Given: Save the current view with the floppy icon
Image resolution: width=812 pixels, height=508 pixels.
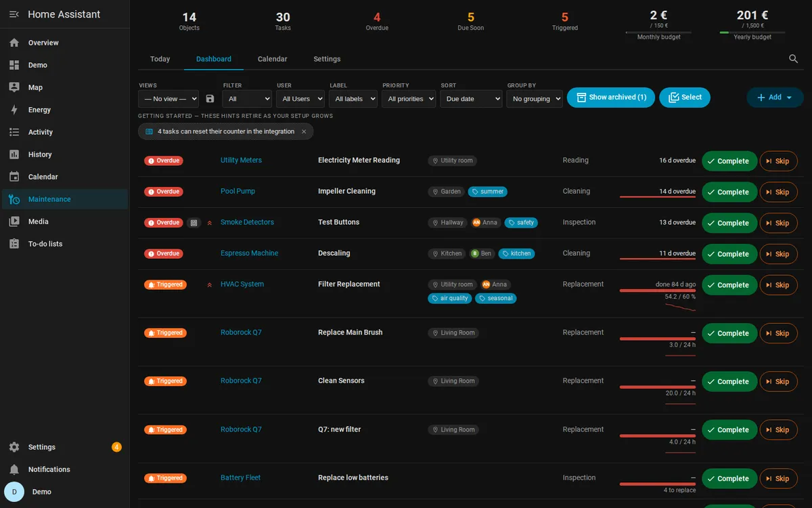Looking at the screenshot, I should [x=210, y=99].
